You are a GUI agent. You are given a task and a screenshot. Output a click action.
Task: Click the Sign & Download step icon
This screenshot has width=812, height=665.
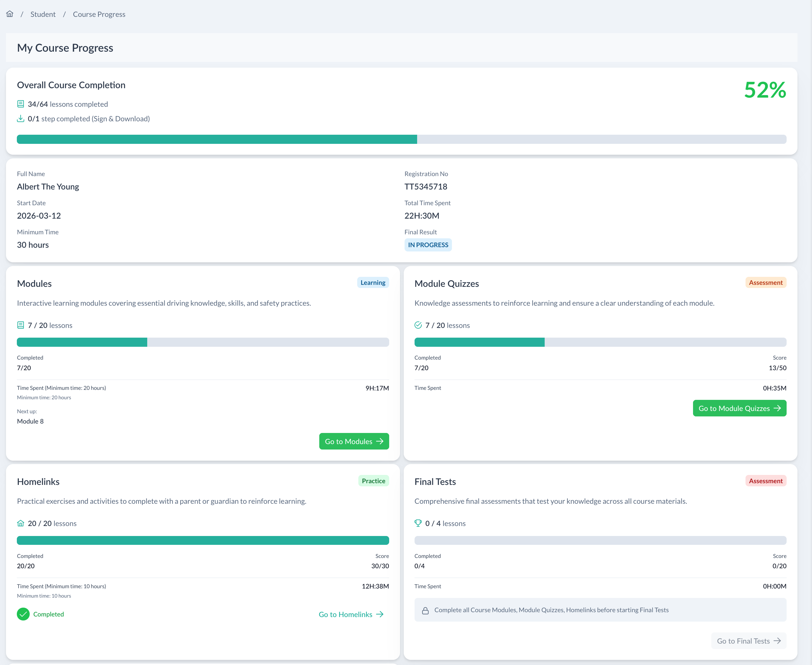tap(21, 119)
